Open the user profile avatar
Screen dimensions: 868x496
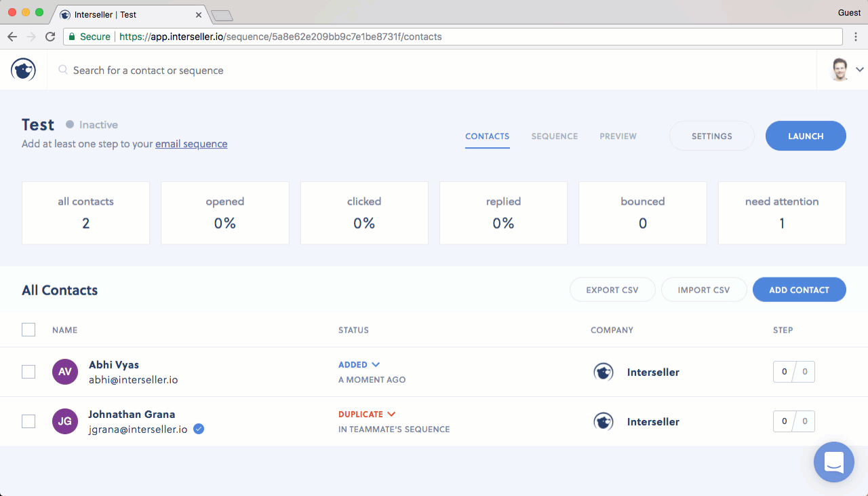point(840,70)
